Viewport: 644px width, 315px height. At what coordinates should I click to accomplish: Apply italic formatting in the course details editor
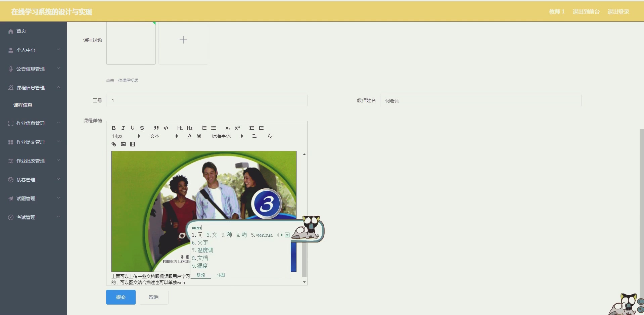[x=123, y=128]
